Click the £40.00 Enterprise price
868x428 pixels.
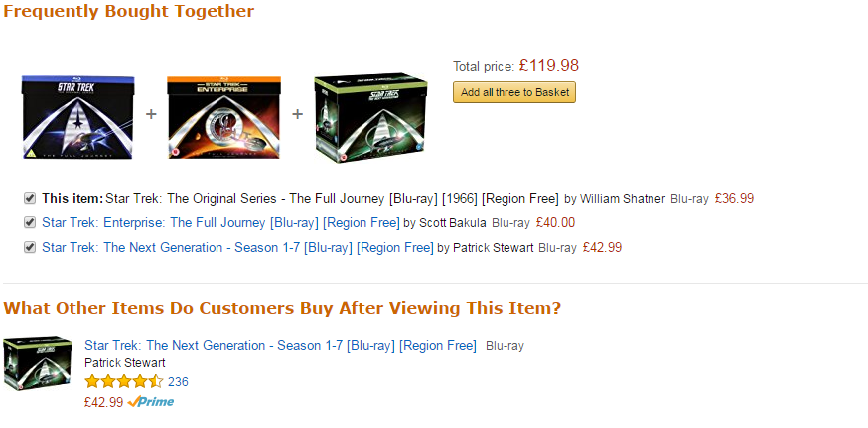(x=554, y=223)
